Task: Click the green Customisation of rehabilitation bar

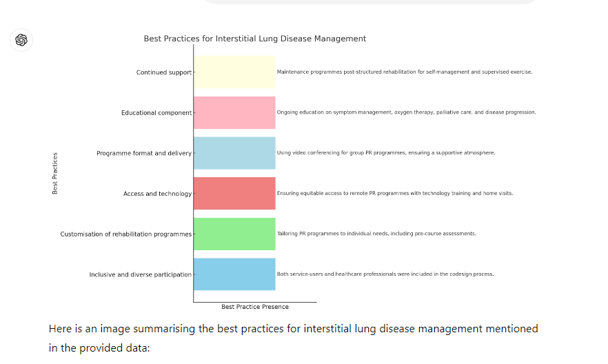Action: click(234, 234)
